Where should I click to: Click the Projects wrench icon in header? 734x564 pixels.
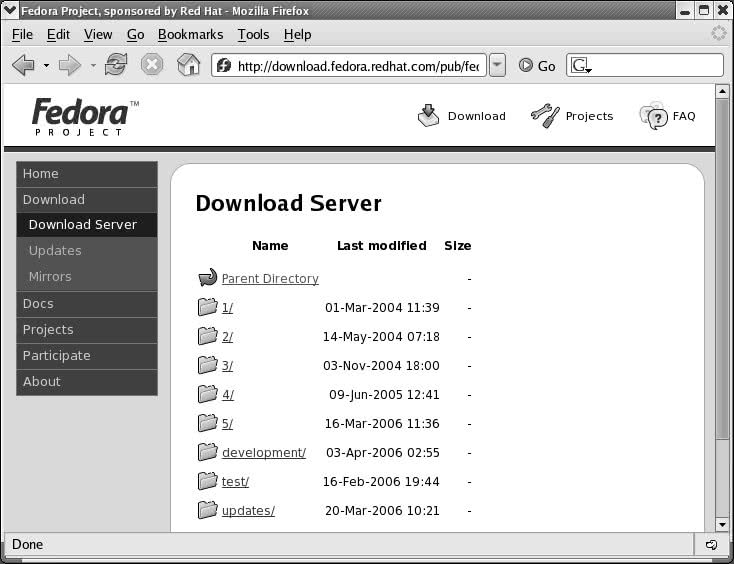[x=545, y=116]
